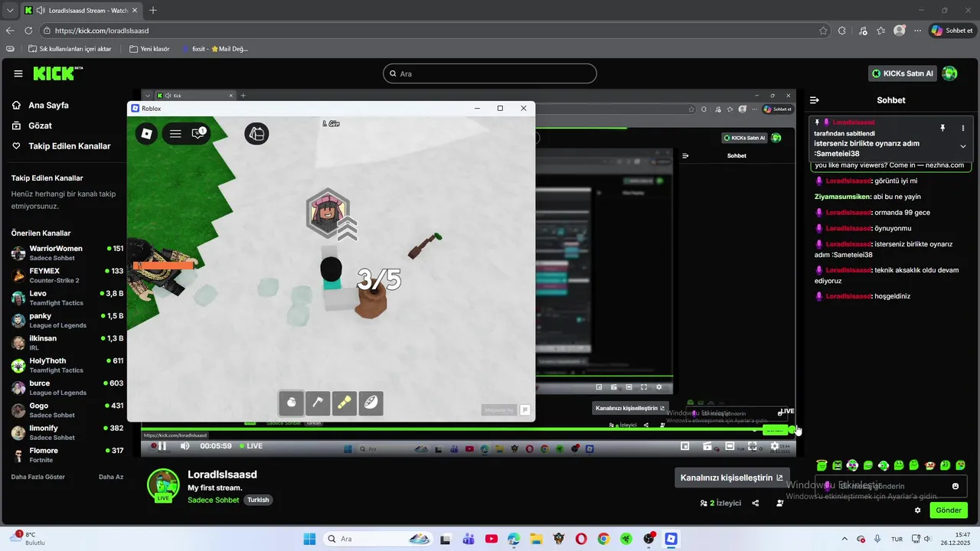Click the Turkish language tag
Screen dimensions: 980x551
(258, 500)
